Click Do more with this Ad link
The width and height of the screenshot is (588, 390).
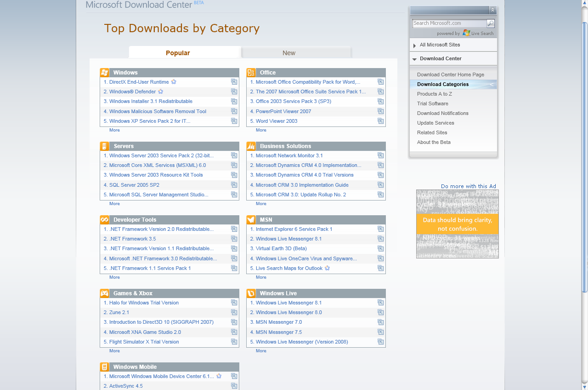pyautogui.click(x=469, y=186)
